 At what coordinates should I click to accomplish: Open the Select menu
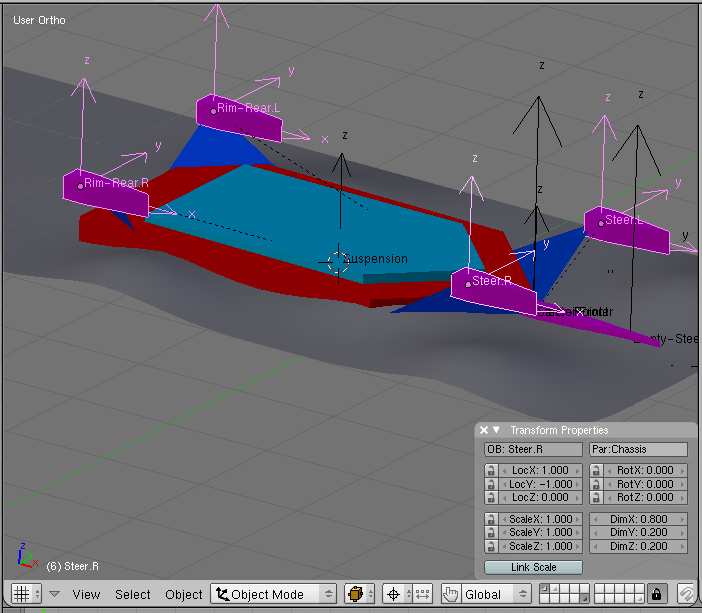point(133,594)
